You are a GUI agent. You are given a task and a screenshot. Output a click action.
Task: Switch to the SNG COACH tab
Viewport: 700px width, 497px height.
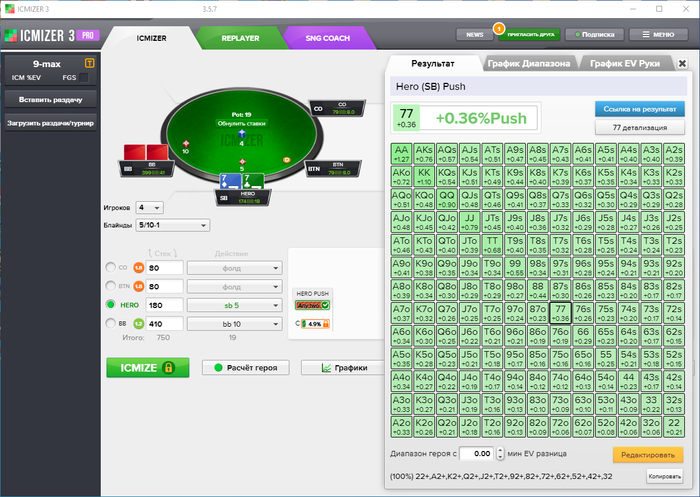point(328,38)
